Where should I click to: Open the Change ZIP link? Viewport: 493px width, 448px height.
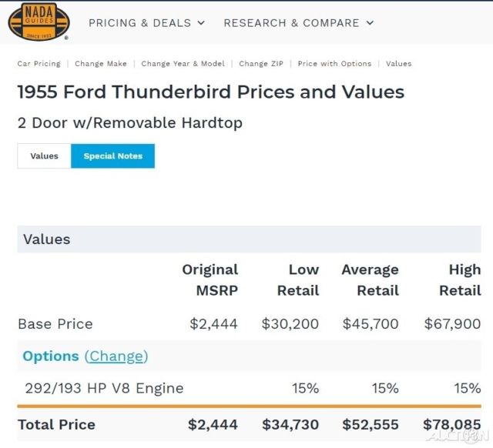pos(261,64)
